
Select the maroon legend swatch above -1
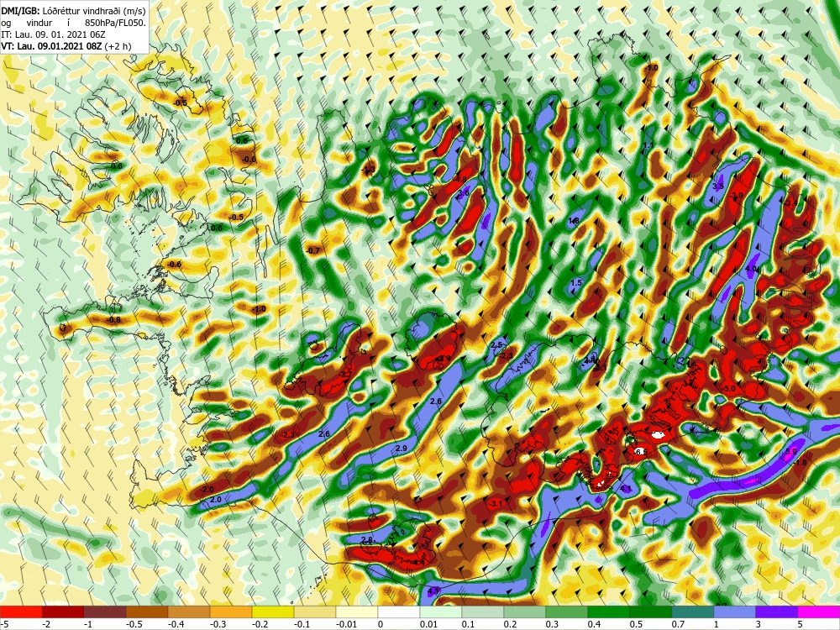[x=105, y=612]
